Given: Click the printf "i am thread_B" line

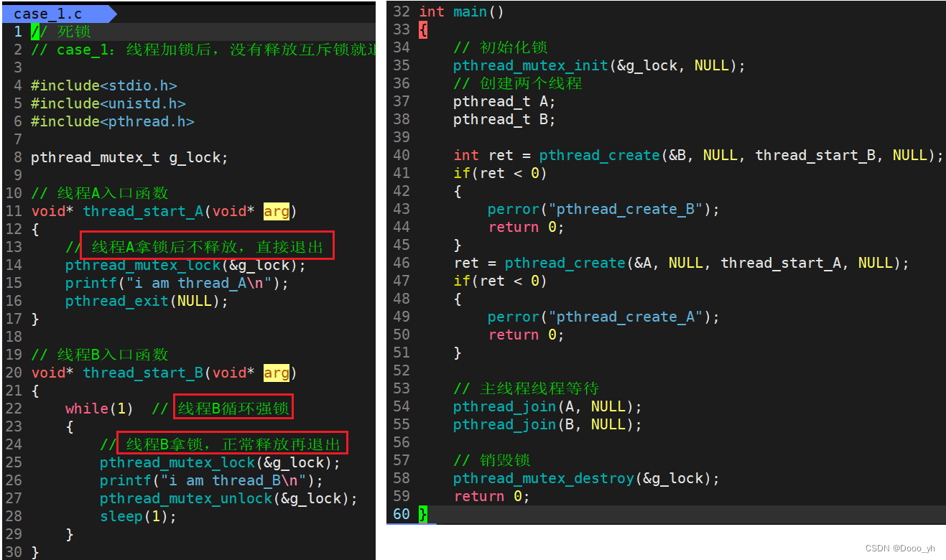Looking at the screenshot, I should [212, 480].
